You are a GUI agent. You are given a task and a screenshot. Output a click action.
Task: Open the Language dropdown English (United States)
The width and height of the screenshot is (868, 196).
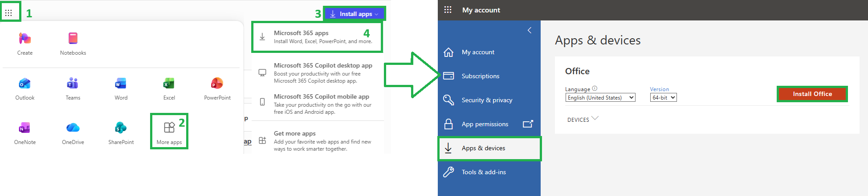pyautogui.click(x=600, y=97)
